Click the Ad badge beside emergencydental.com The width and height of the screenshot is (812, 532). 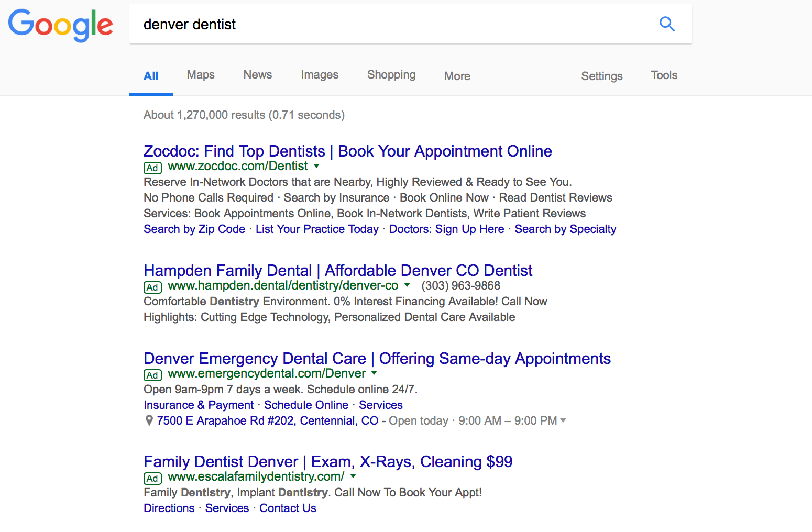pyautogui.click(x=152, y=375)
